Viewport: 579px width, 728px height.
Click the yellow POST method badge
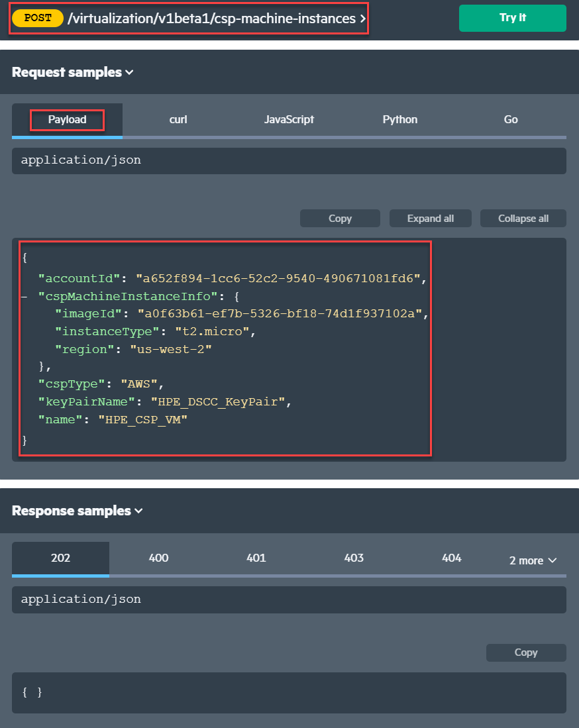[38, 18]
